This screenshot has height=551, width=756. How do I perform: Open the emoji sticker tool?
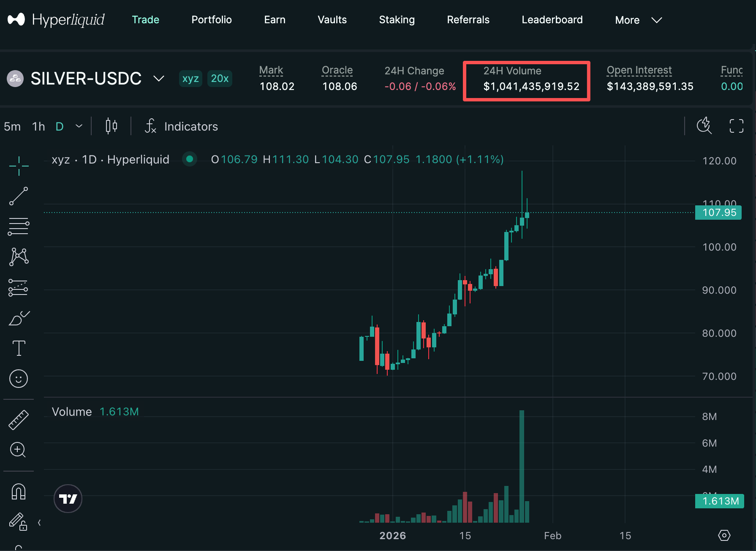[19, 379]
